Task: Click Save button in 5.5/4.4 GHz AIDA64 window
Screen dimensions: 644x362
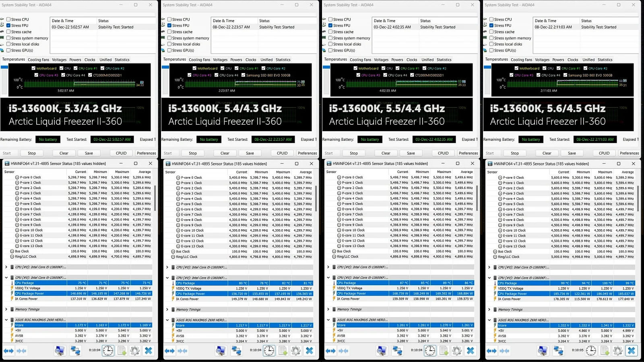Action: click(411, 153)
